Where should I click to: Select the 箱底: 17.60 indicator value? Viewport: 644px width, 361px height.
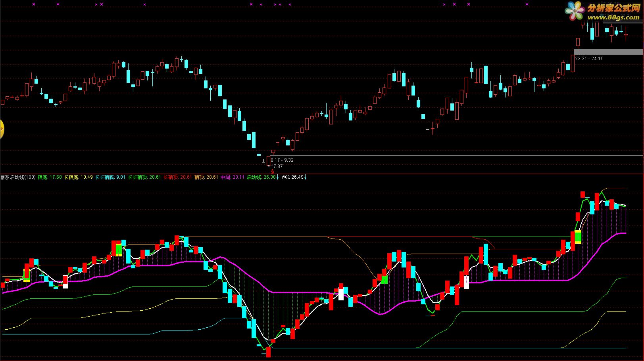[50, 177]
